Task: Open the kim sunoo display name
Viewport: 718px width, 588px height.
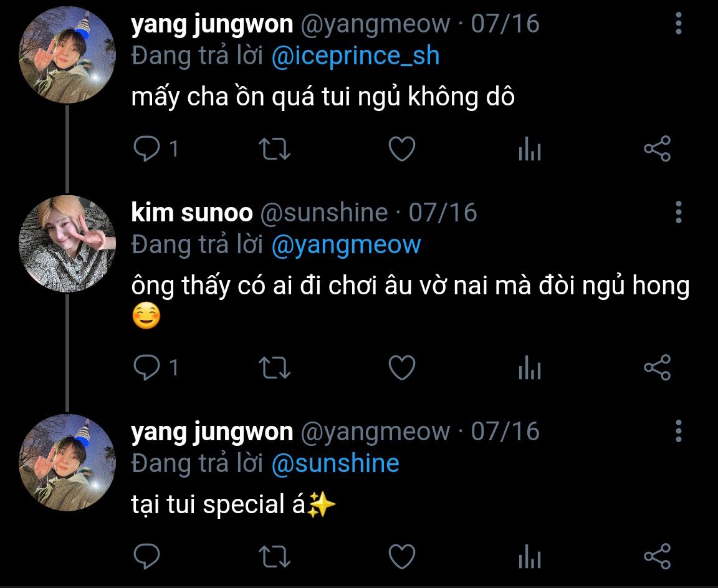Action: coord(192,213)
